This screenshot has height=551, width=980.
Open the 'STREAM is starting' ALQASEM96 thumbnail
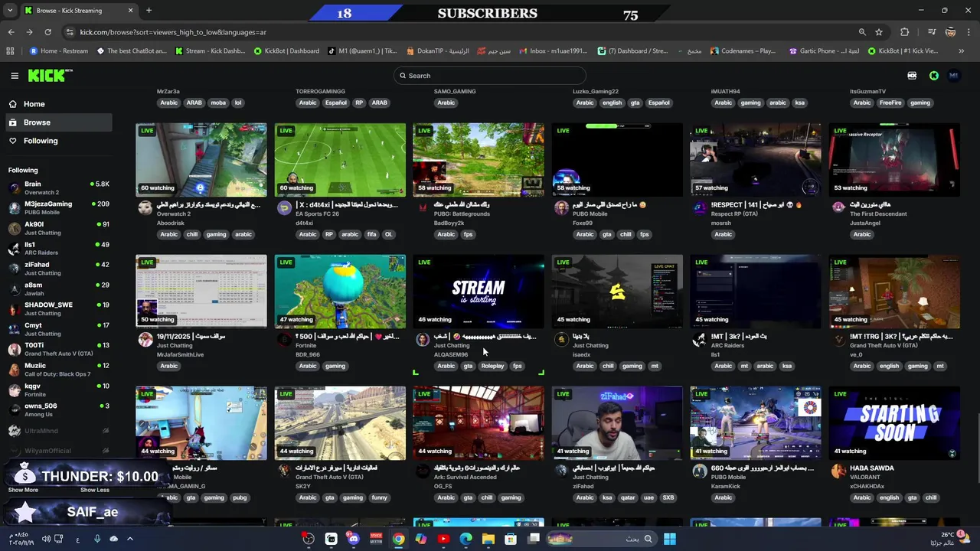click(x=479, y=291)
